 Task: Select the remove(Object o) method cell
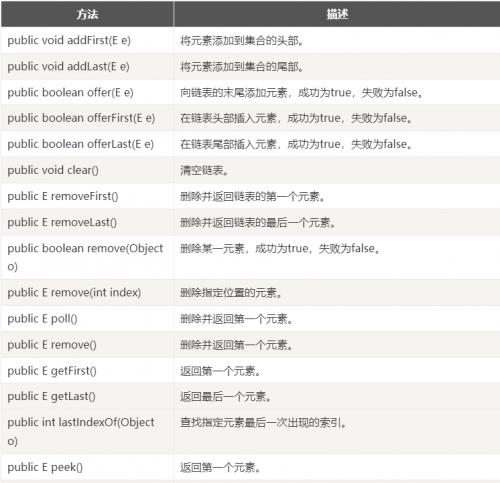pyautogui.click(x=87, y=257)
